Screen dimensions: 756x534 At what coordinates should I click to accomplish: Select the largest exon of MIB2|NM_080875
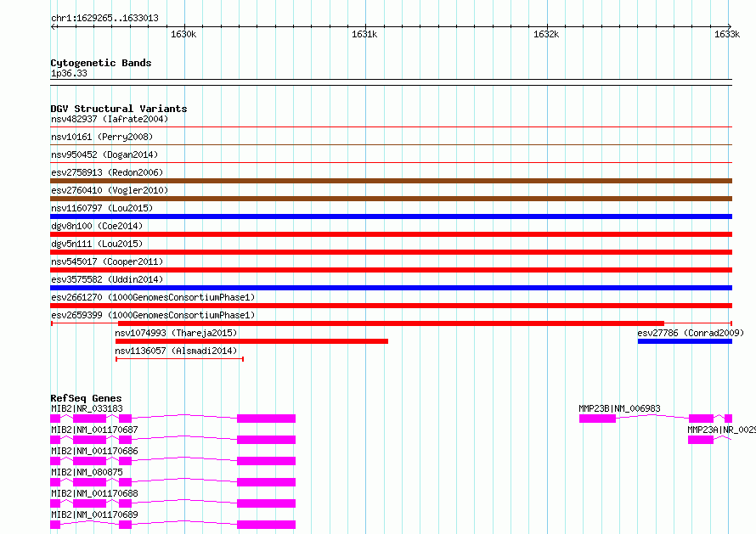click(266, 482)
